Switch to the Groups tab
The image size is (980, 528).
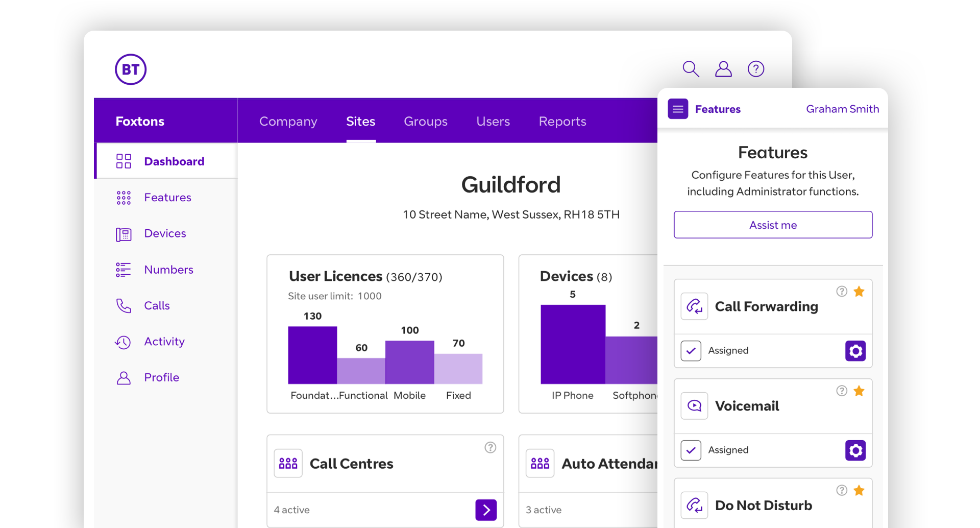click(x=426, y=122)
